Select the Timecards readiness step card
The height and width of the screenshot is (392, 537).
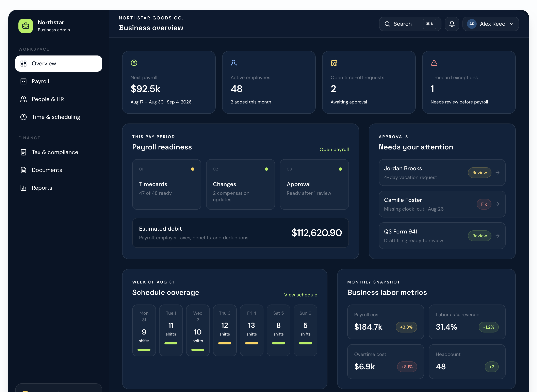167,184
